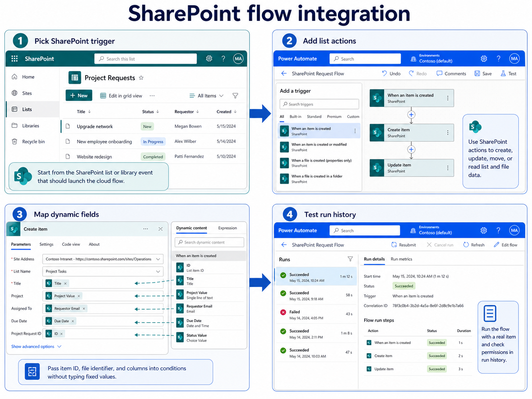Switch to the Code view tab

tap(71, 244)
